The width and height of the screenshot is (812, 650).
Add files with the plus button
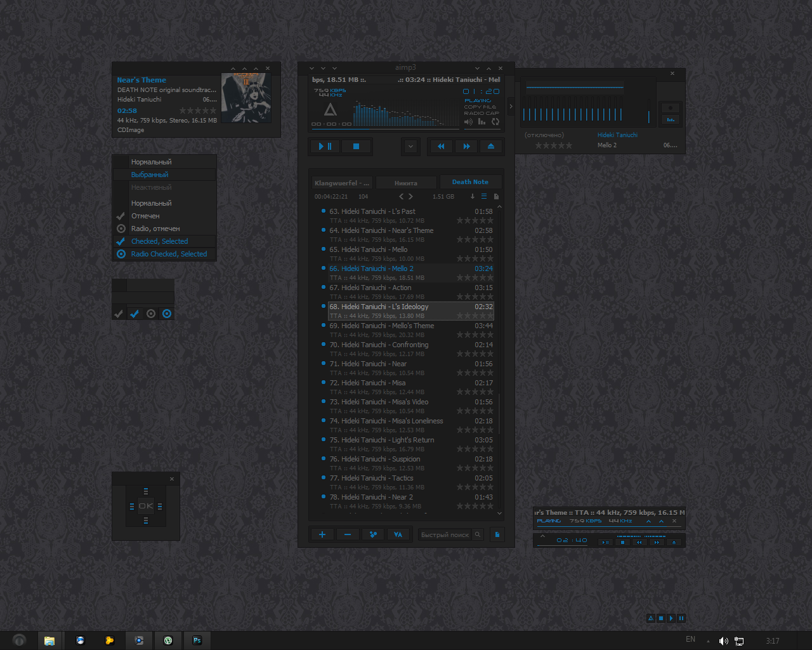(322, 534)
